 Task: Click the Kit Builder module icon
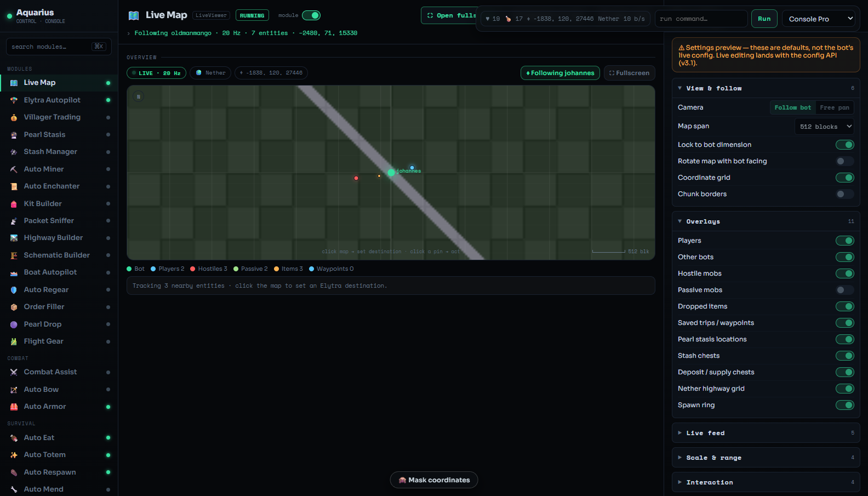point(14,204)
